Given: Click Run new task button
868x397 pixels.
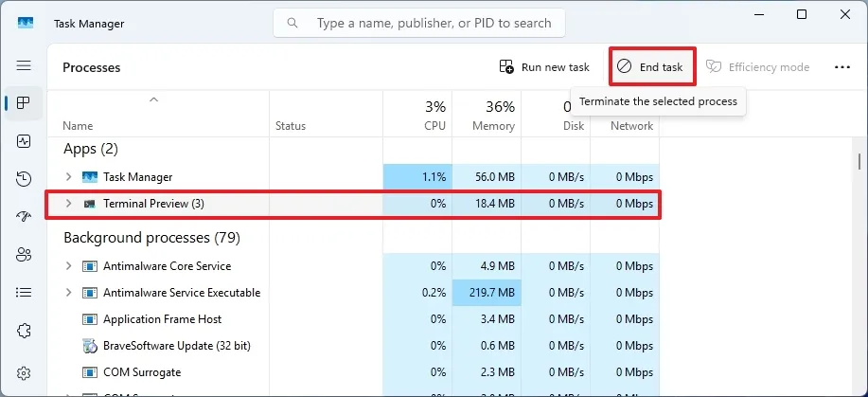Looking at the screenshot, I should 544,67.
